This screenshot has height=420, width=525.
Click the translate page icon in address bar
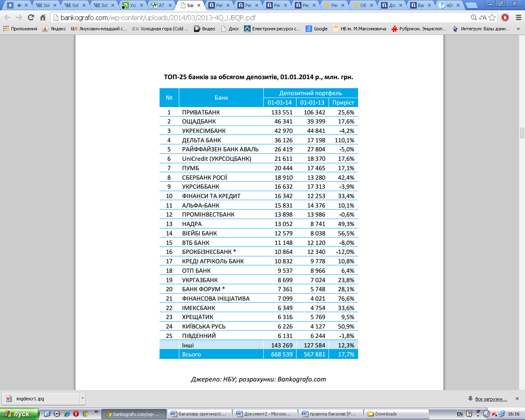click(x=483, y=18)
